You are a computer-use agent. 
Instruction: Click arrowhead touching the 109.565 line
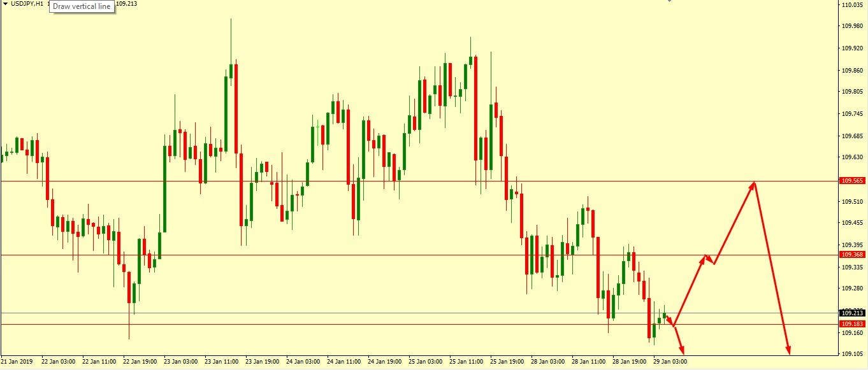(754, 185)
